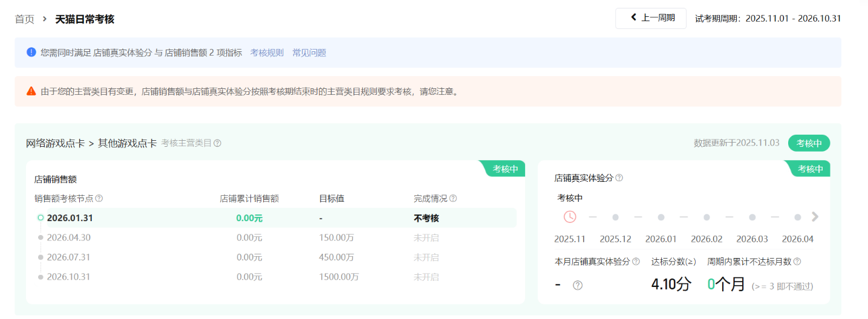Expand timeline with right chevron arrow

click(x=815, y=217)
